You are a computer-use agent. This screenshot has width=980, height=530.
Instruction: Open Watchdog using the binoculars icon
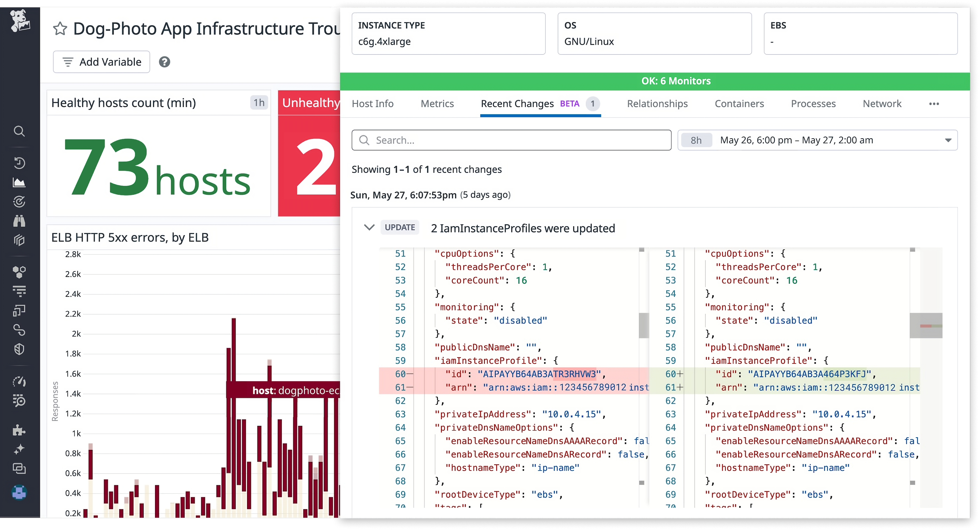pos(20,220)
